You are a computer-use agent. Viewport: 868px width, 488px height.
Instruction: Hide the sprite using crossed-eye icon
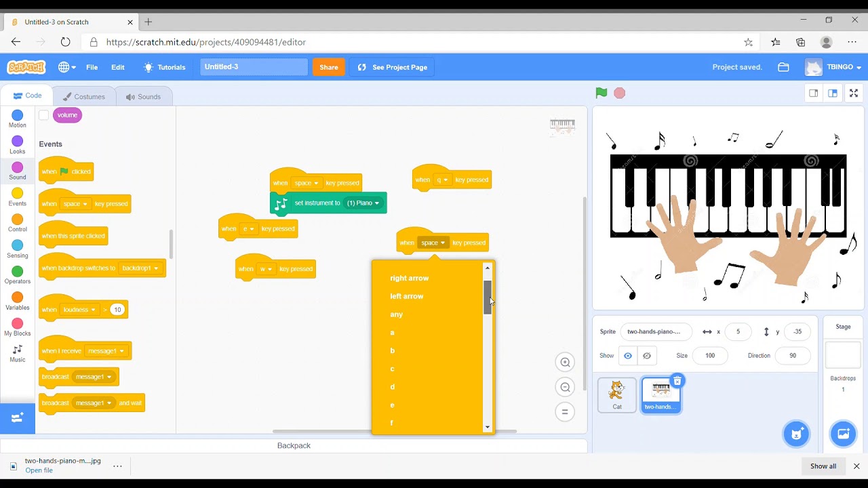click(647, 356)
